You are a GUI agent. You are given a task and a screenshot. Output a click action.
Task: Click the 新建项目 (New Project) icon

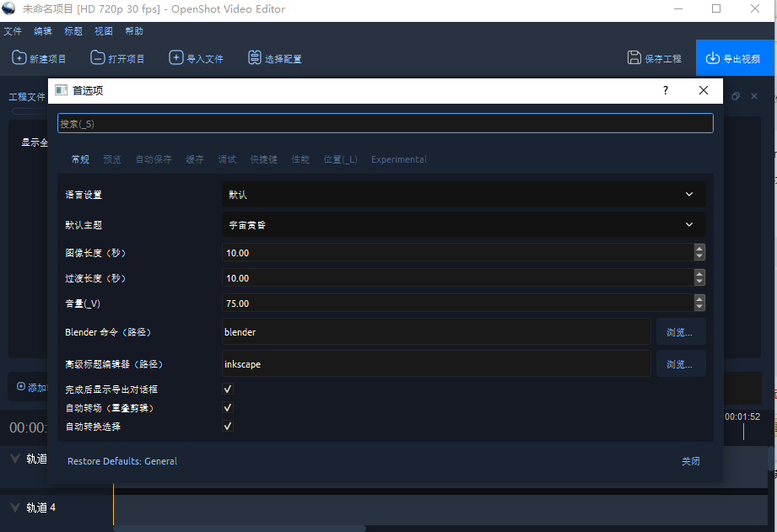click(x=18, y=57)
